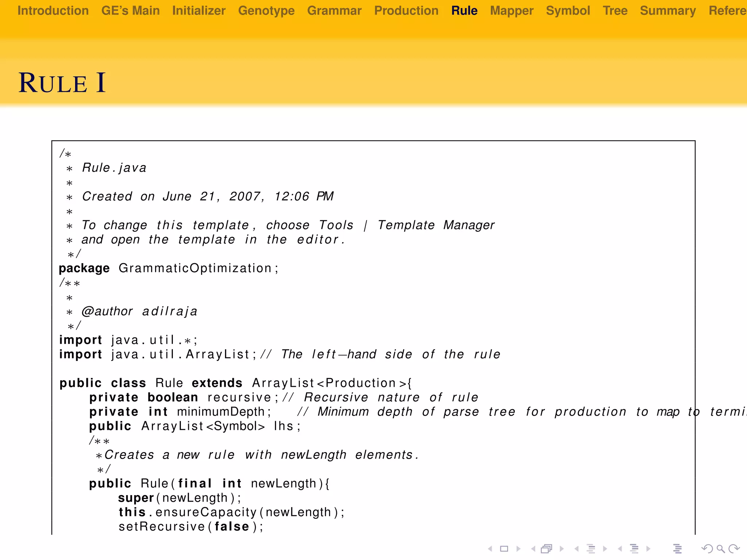Click 'public Rule(final int newLength){' line
This screenshot has width=747, height=560.
tap(209, 483)
